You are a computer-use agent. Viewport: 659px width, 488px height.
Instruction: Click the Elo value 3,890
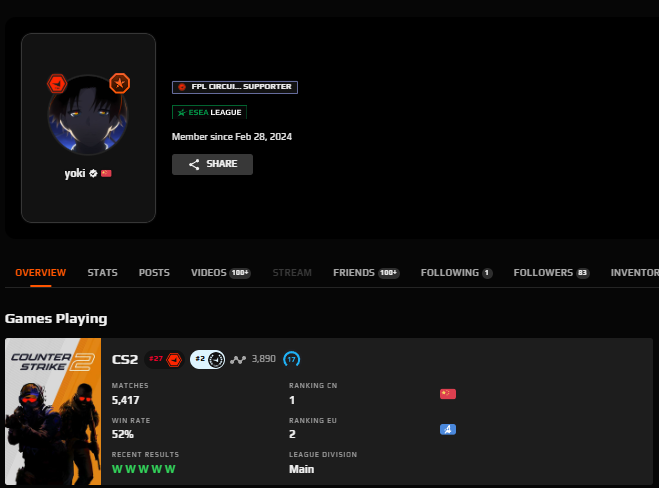click(264, 359)
